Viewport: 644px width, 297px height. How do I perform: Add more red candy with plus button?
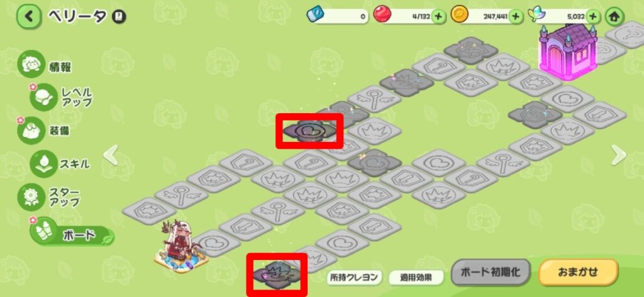tap(438, 17)
